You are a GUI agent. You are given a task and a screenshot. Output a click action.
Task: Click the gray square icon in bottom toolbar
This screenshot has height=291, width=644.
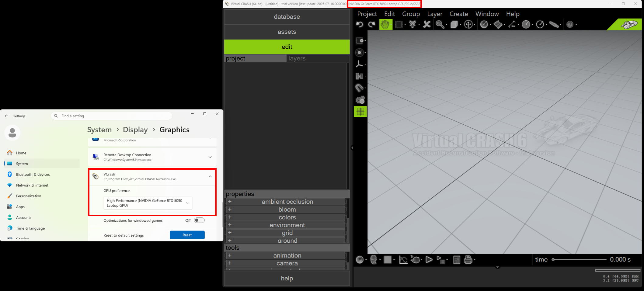pos(388,260)
